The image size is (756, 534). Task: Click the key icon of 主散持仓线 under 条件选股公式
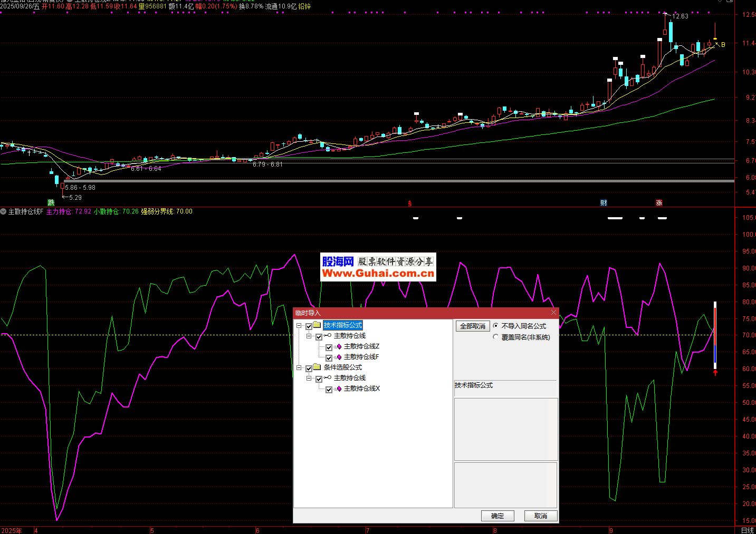tap(328, 377)
